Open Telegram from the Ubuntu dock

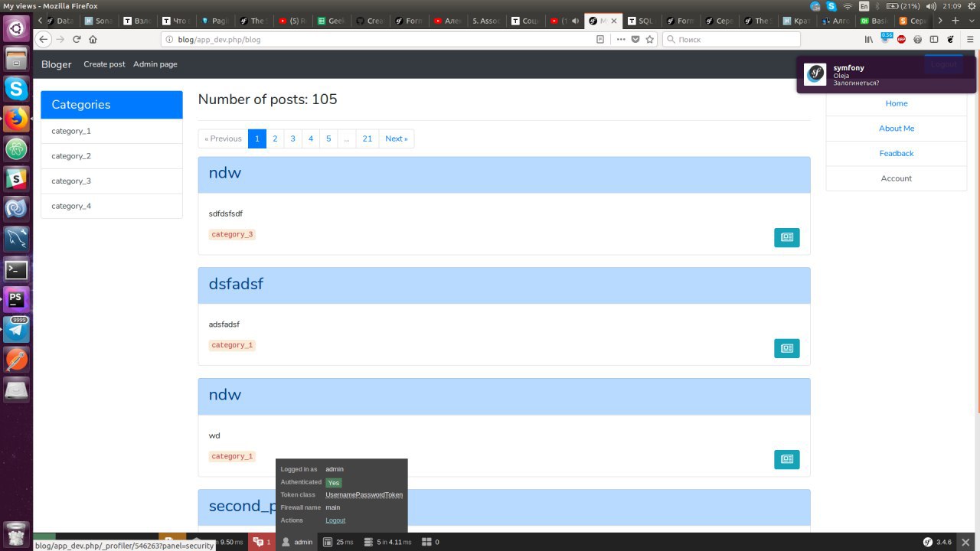point(16,329)
